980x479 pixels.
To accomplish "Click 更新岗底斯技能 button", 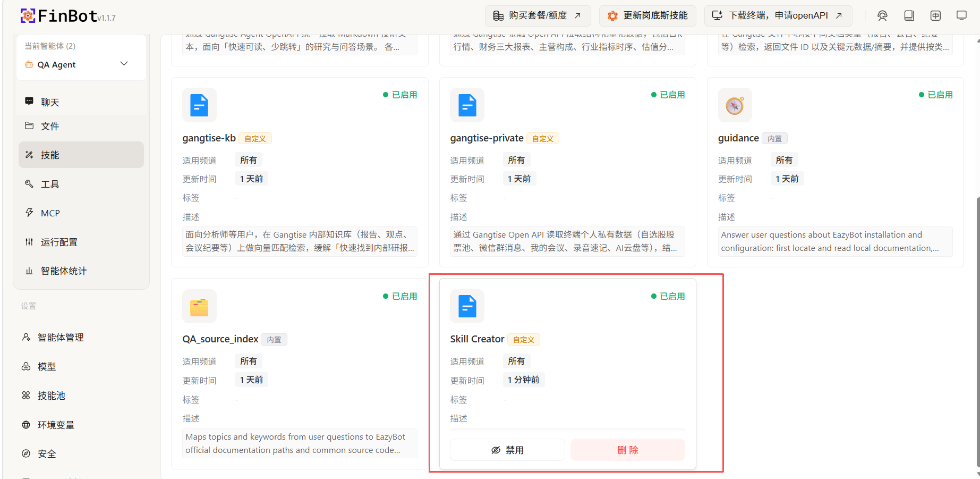I will (x=647, y=15).
